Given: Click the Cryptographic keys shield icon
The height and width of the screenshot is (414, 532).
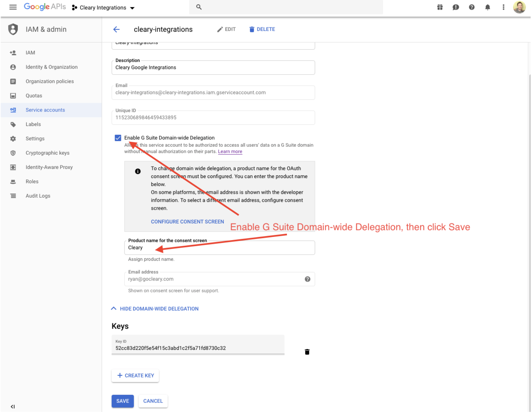Looking at the screenshot, I should click(13, 153).
